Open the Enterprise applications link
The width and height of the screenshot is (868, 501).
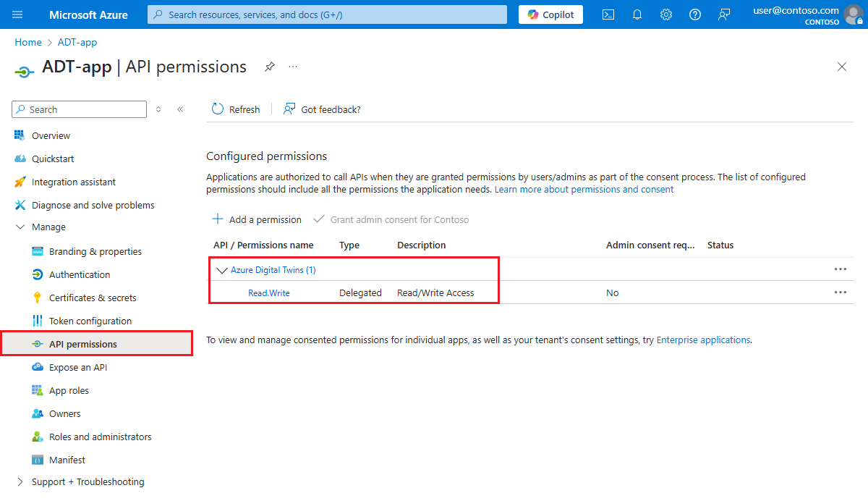(x=702, y=340)
